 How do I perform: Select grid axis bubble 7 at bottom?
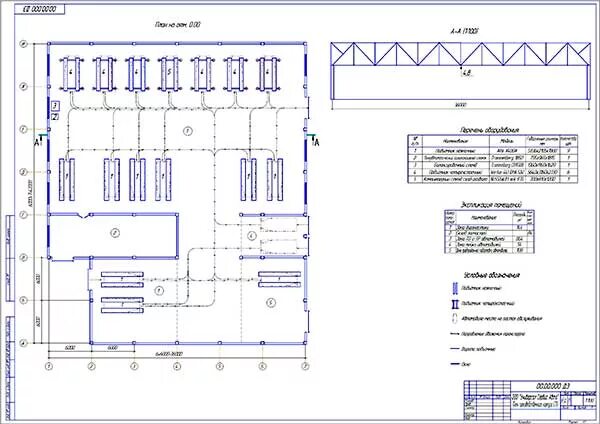305,366
